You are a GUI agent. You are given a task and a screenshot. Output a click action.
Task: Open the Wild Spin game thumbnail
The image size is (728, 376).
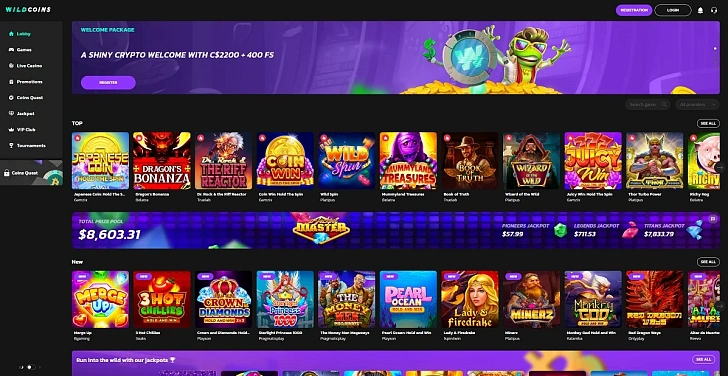click(x=346, y=161)
